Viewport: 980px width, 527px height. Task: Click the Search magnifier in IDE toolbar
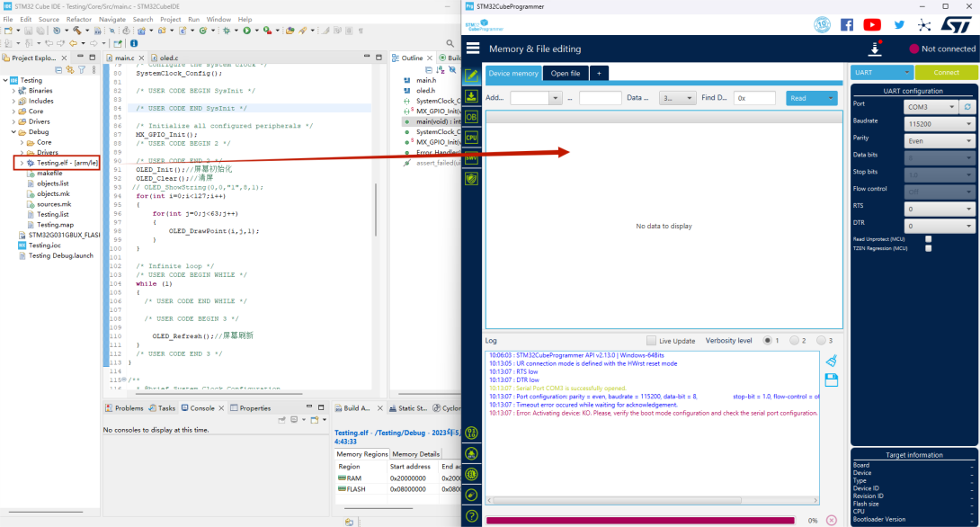(x=450, y=43)
